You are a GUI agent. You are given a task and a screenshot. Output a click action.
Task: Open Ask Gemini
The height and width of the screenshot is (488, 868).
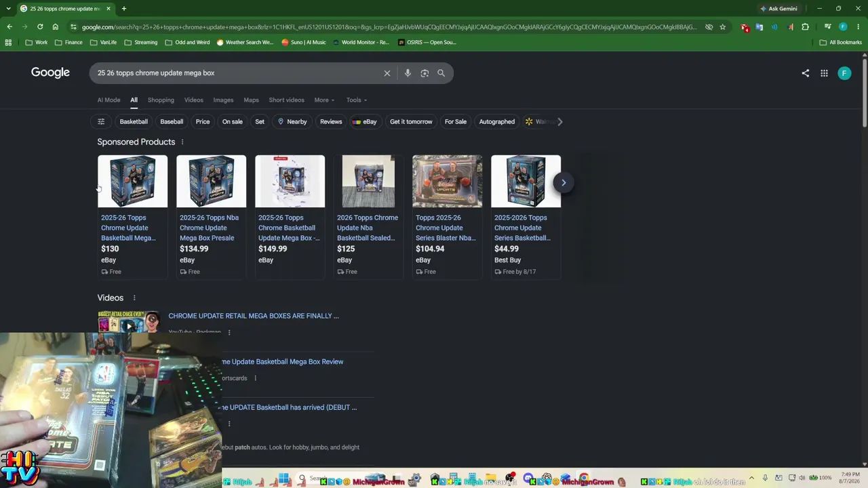click(x=778, y=9)
